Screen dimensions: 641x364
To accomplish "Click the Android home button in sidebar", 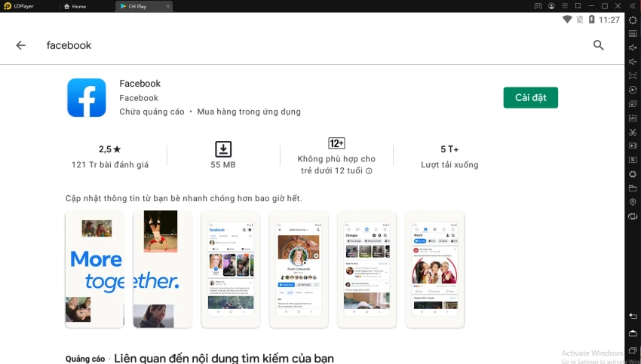I will (633, 333).
